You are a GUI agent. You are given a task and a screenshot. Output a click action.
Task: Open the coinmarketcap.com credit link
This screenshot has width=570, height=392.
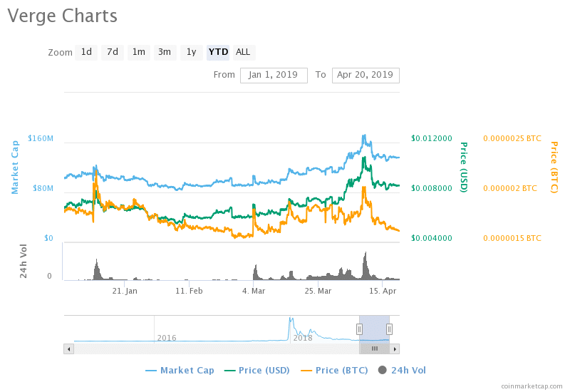click(x=532, y=386)
